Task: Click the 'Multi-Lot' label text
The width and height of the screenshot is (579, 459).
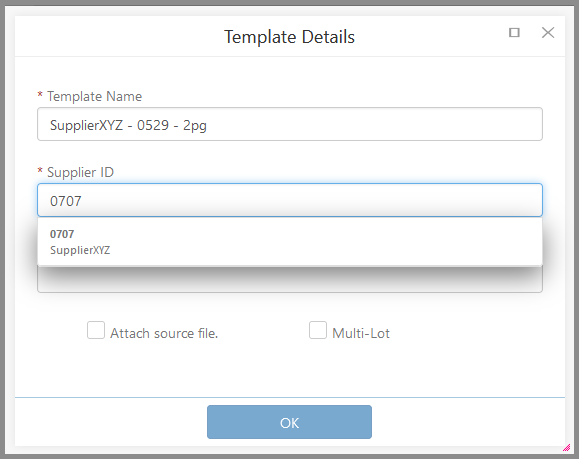Action: [361, 333]
